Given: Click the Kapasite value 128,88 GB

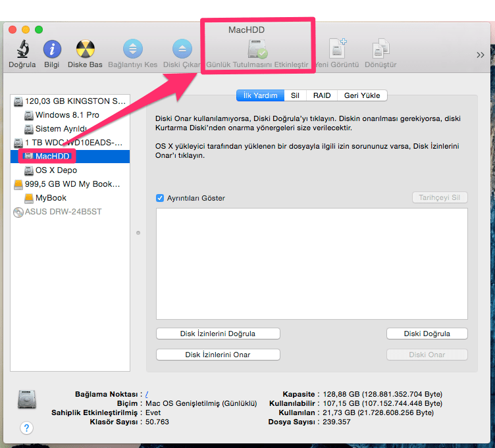Looking at the screenshot, I should 382,394.
